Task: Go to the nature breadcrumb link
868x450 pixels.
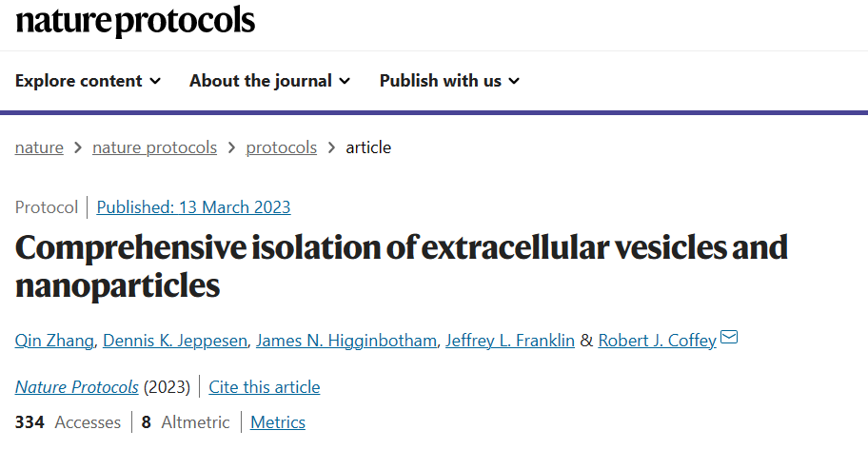Action: [39, 147]
